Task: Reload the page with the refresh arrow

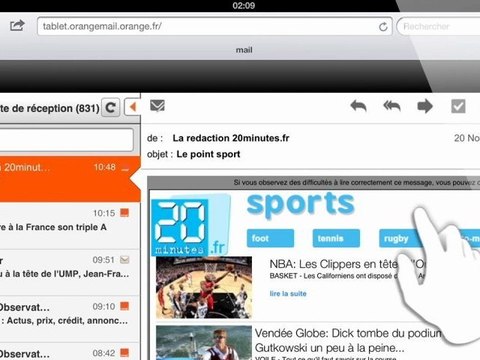Action: (x=383, y=27)
